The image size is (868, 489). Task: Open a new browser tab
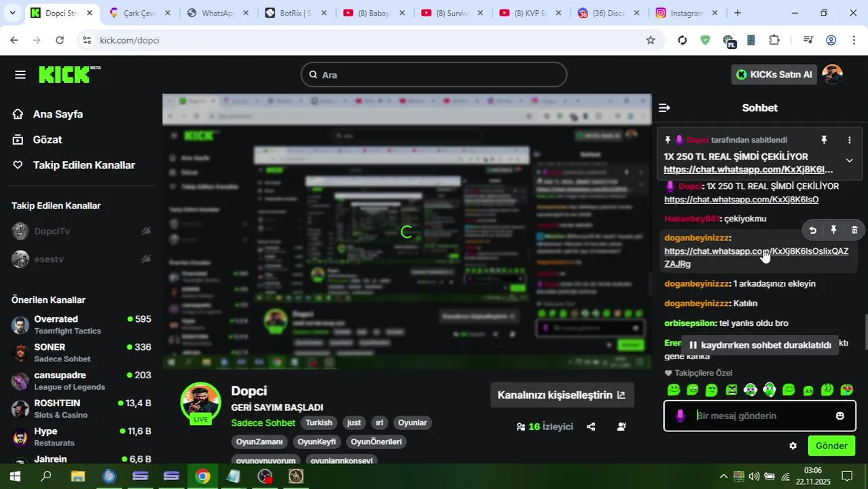pyautogui.click(x=738, y=13)
